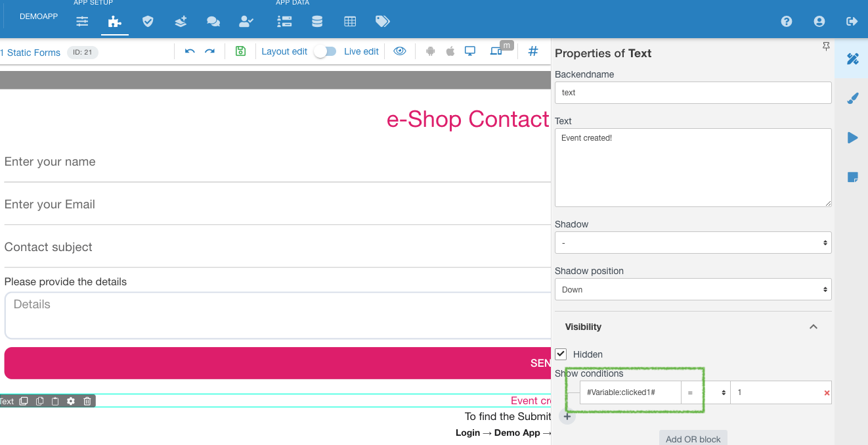
Task: Open the table grid icon in App Data
Action: point(350,22)
